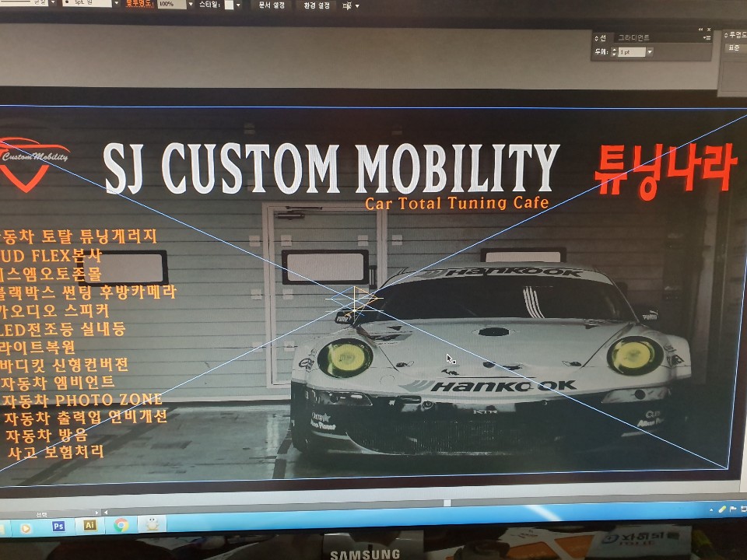747x560 pixels.
Task: Open the penguin messenger taskbar icon
Action: pos(152,524)
